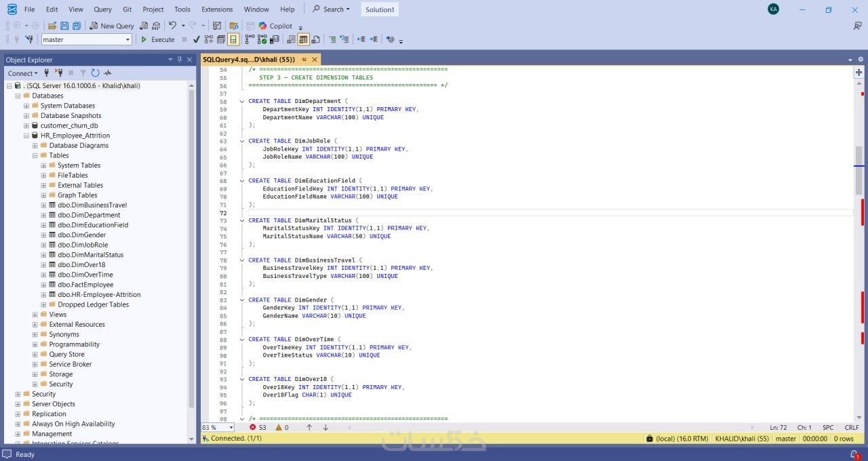Viewport: 868px width, 461px height.
Task: Select Results to Grid option icon
Action: point(303,39)
